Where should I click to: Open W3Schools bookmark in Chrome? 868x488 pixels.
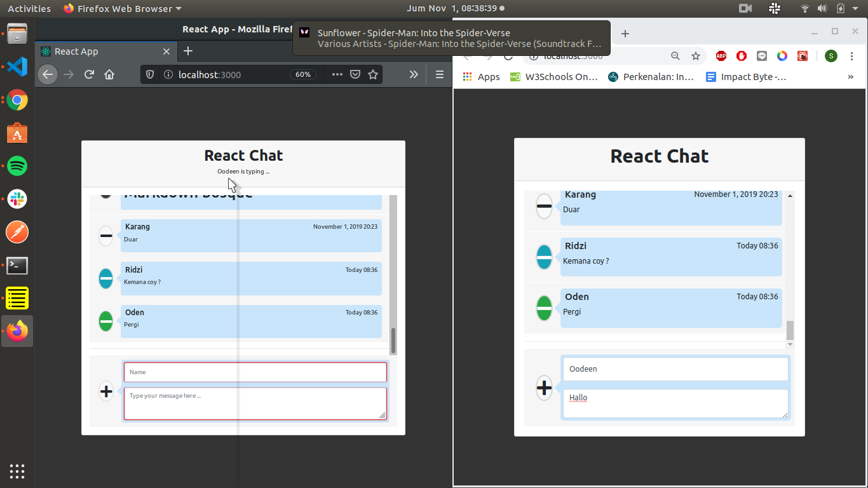(x=554, y=77)
